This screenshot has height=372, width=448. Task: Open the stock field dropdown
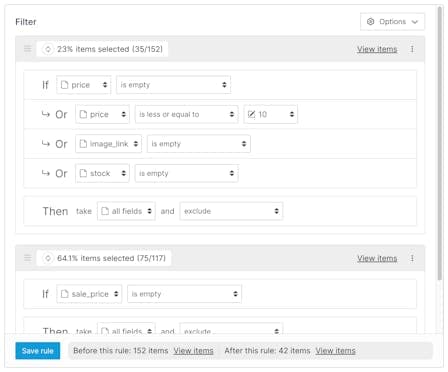[x=102, y=173]
